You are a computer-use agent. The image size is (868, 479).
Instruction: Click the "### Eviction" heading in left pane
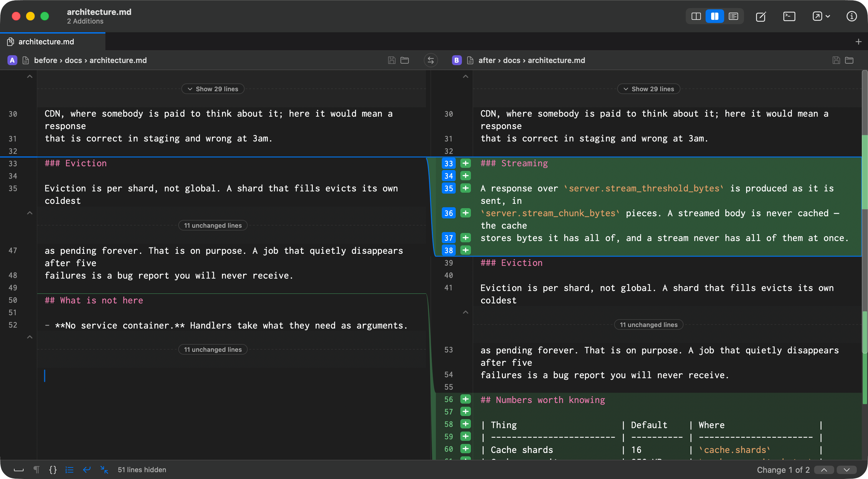point(76,163)
